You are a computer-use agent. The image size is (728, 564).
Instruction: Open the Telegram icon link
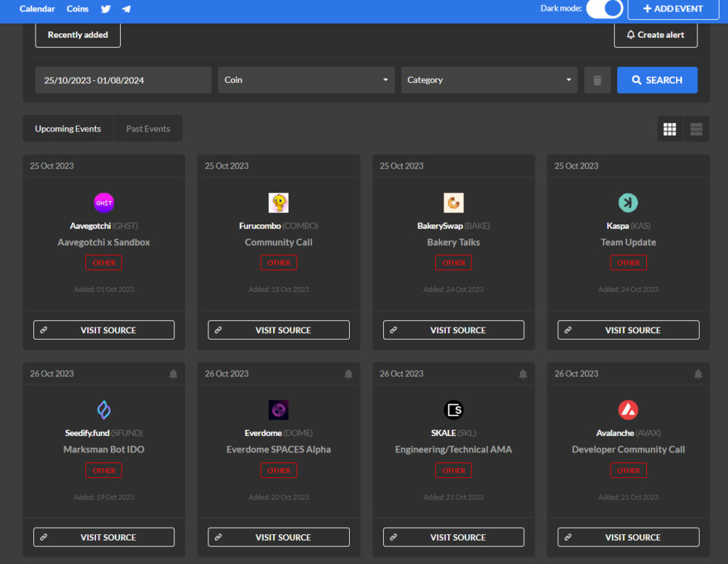coord(127,9)
